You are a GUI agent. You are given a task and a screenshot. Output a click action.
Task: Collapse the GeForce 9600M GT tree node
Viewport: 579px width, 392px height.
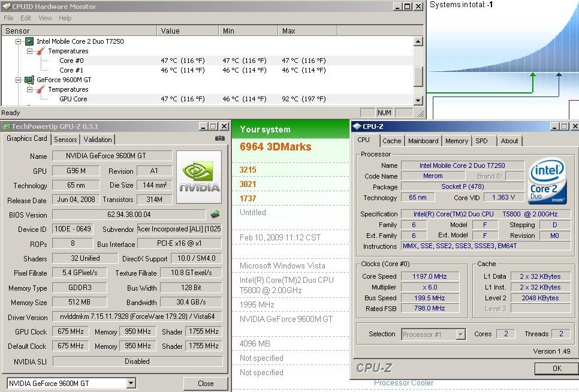(18, 80)
